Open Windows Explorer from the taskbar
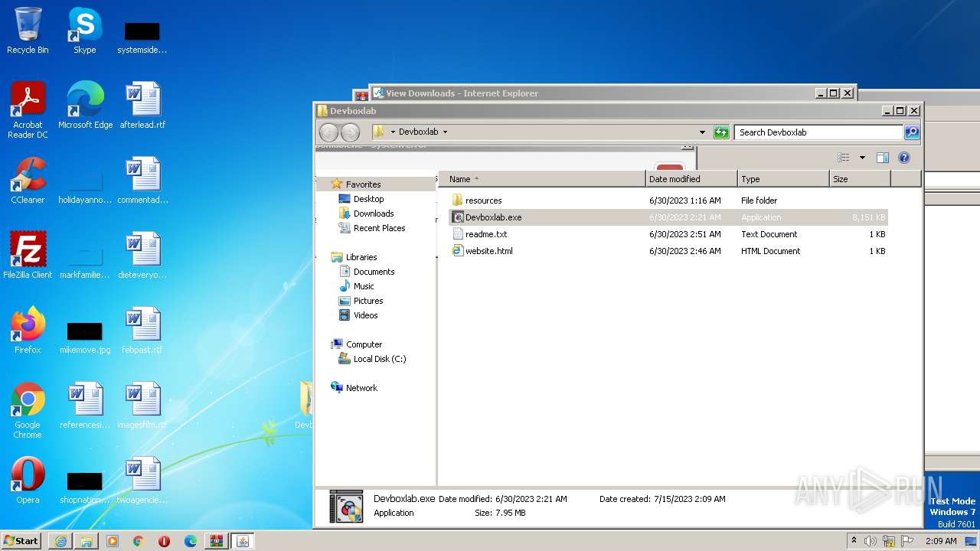This screenshot has height=551, width=980. click(87, 541)
